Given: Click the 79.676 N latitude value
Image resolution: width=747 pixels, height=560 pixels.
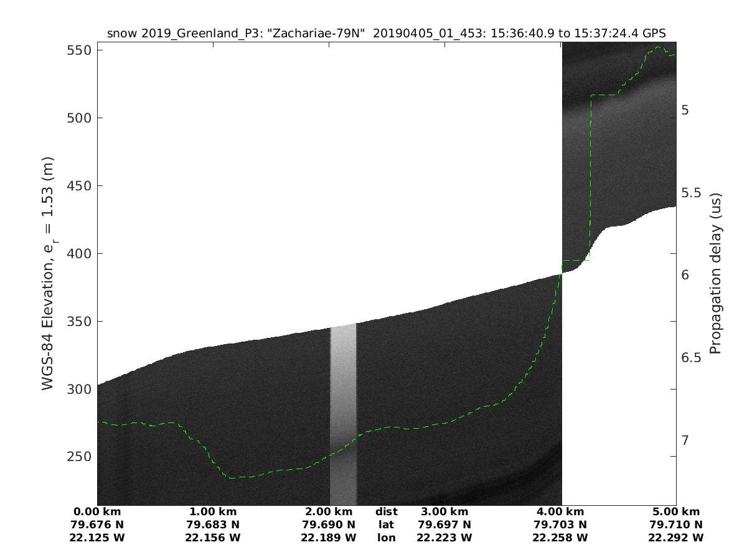Looking at the screenshot, I should [x=97, y=525].
